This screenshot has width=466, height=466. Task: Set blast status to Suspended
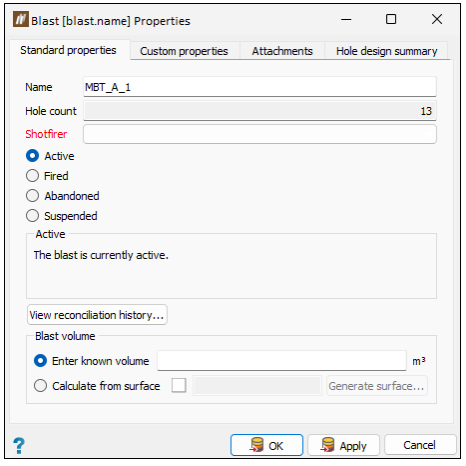tap(32, 216)
